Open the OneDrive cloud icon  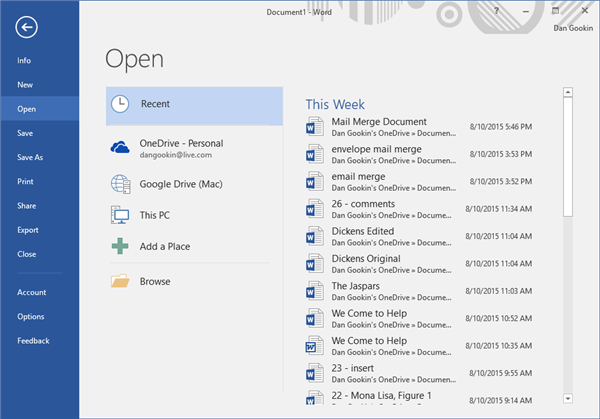coord(120,148)
